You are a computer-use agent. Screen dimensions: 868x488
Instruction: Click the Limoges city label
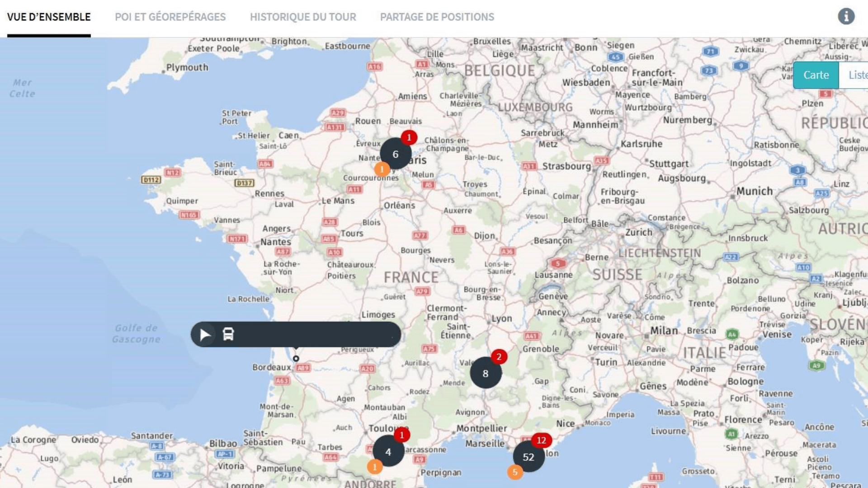tap(378, 314)
